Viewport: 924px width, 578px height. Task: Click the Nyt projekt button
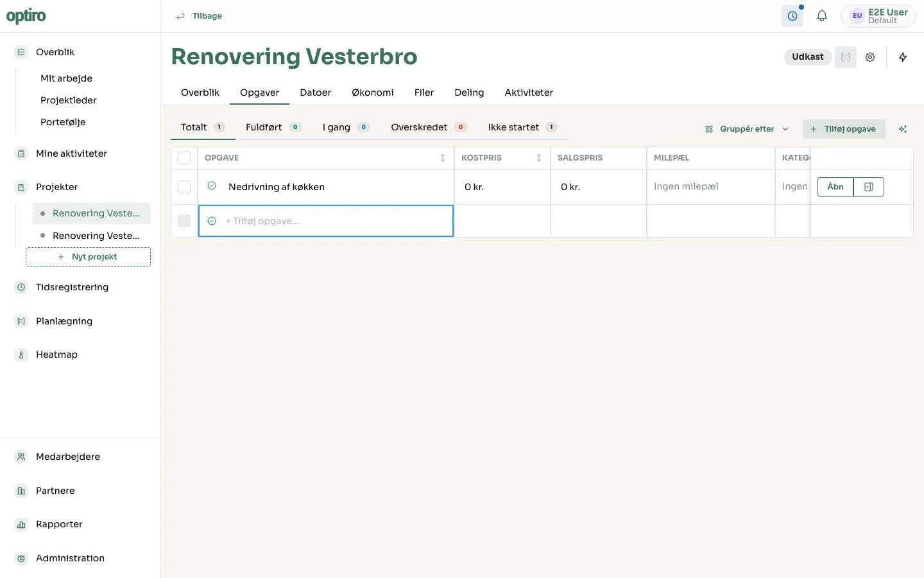(88, 257)
